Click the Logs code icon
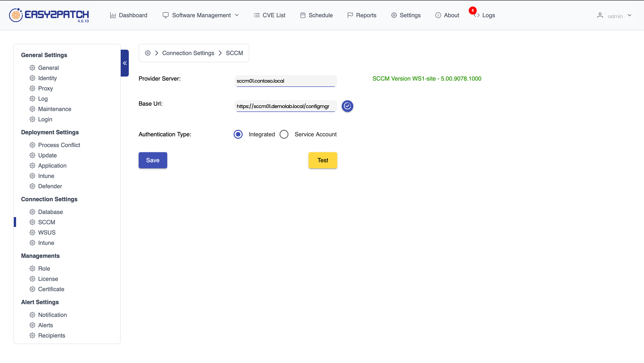Screen dimensions: 644x363 pyautogui.click(x=476, y=15)
